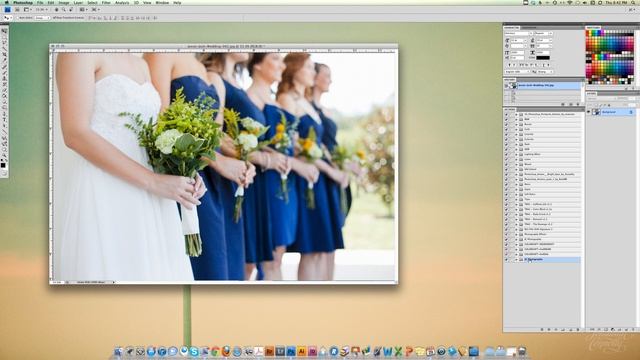The image size is (640, 360).
Task: Expand the highlighted action set arrow
Action: point(516,260)
